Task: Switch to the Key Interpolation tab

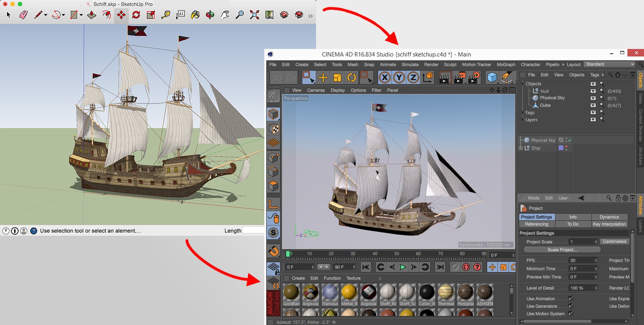Action: [609, 224]
